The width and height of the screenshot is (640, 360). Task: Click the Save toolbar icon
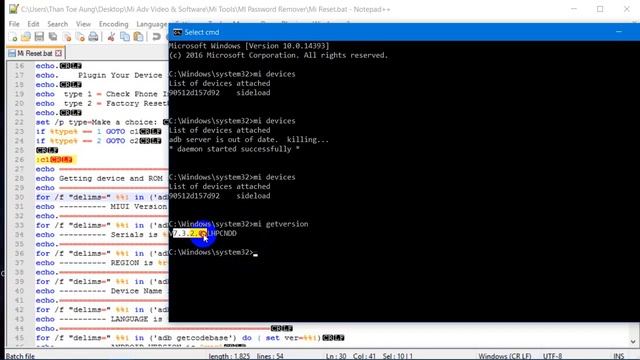click(x=39, y=37)
